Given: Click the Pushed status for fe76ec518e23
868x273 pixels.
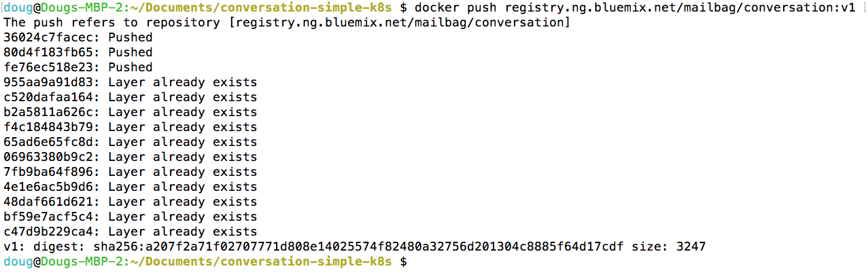Looking at the screenshot, I should pos(131,67).
